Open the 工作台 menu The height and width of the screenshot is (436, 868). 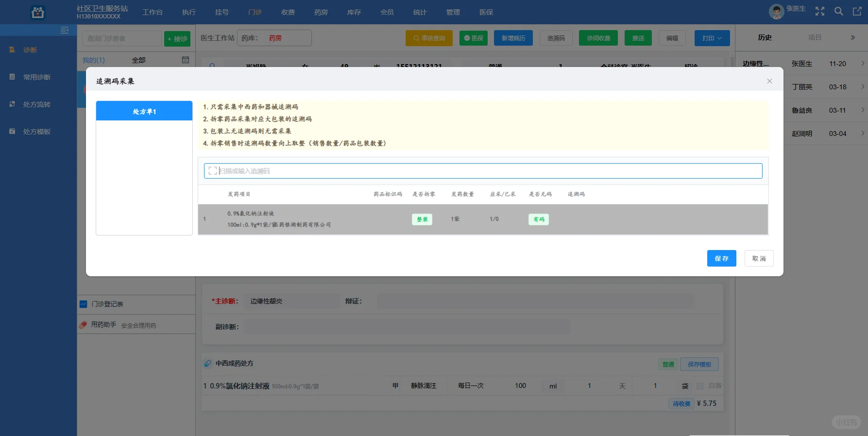click(x=153, y=12)
